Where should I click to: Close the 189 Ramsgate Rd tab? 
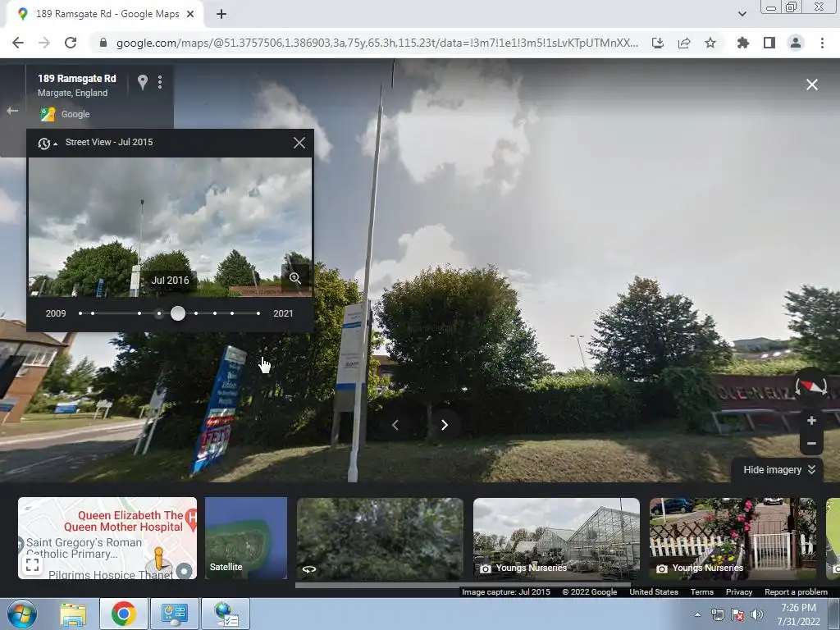[190, 15]
